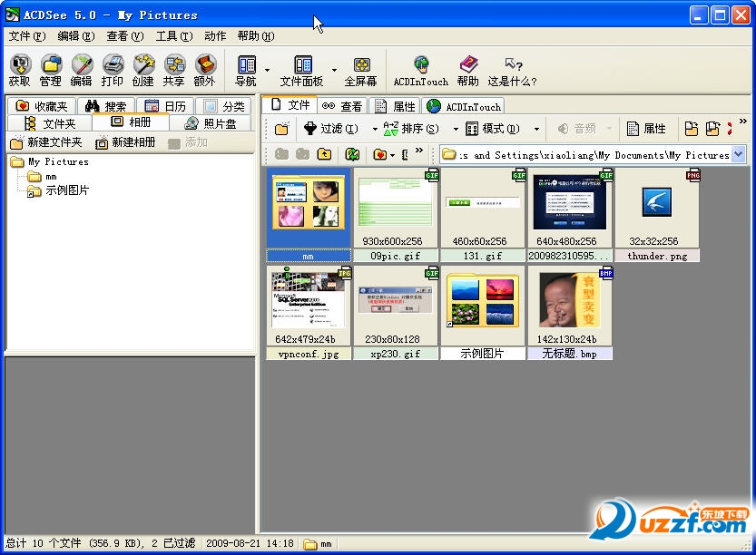The image size is (756, 555).
Task: Click the 新建文件夹 (New Folder) button
Action: (x=46, y=142)
